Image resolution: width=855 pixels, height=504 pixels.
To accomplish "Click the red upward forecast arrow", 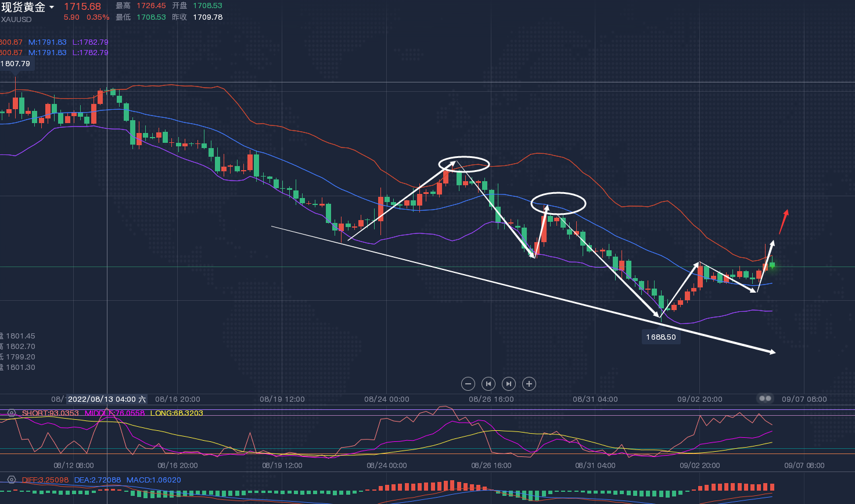I will (x=784, y=221).
